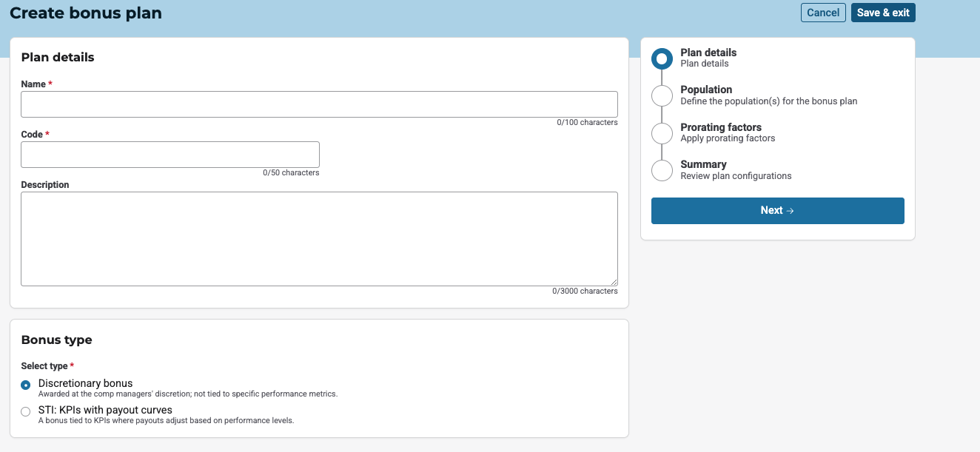The image size is (980, 452).
Task: Click the "Discretionary bonus" option label text
Action: (85, 383)
